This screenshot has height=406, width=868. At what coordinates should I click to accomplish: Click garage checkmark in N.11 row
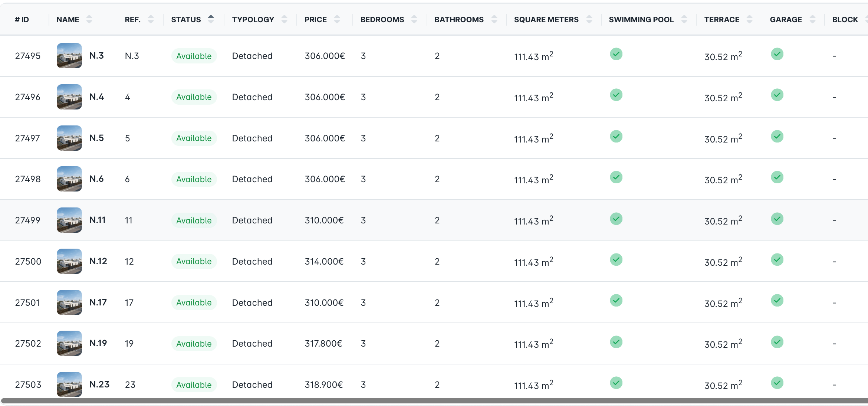pyautogui.click(x=777, y=219)
